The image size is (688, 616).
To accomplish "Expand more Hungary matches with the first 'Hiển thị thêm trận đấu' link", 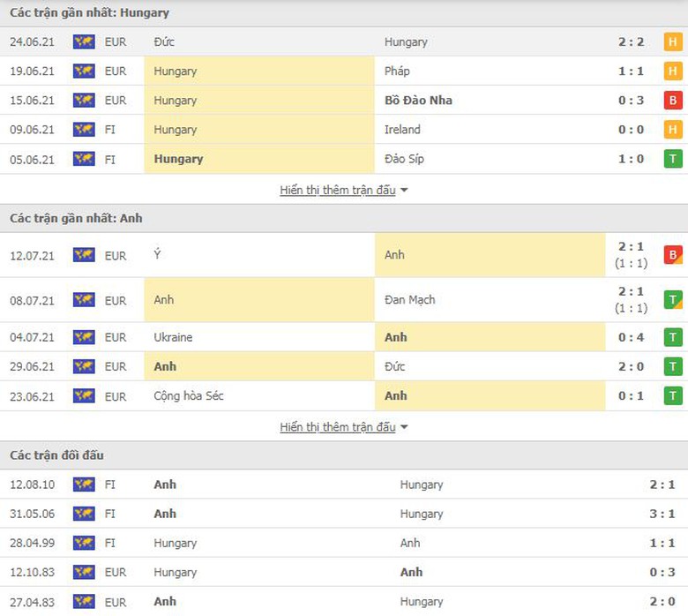I will click(338, 190).
